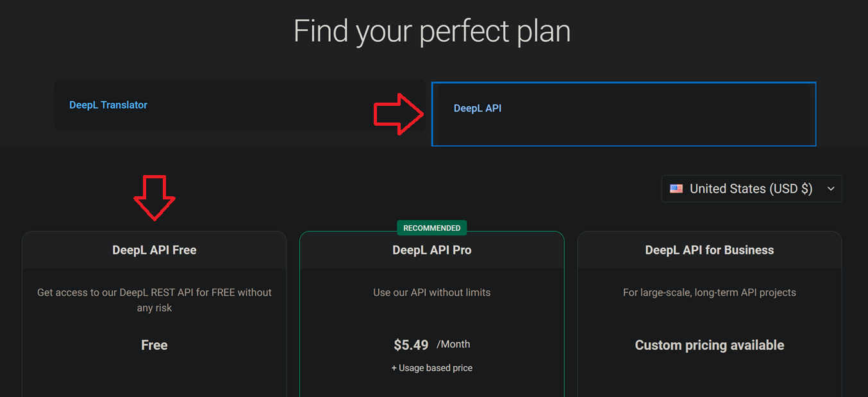
Task: Click the United States flag icon
Action: click(x=676, y=189)
